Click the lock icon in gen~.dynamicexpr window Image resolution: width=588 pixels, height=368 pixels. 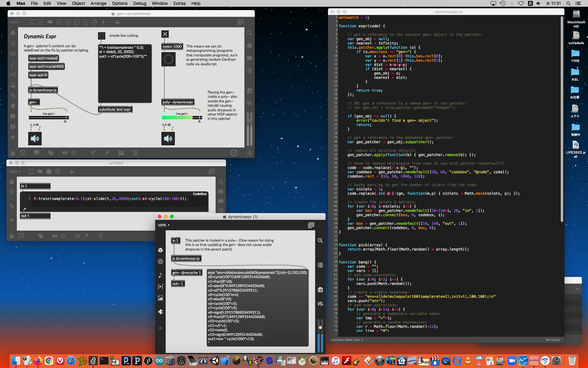tap(13, 153)
